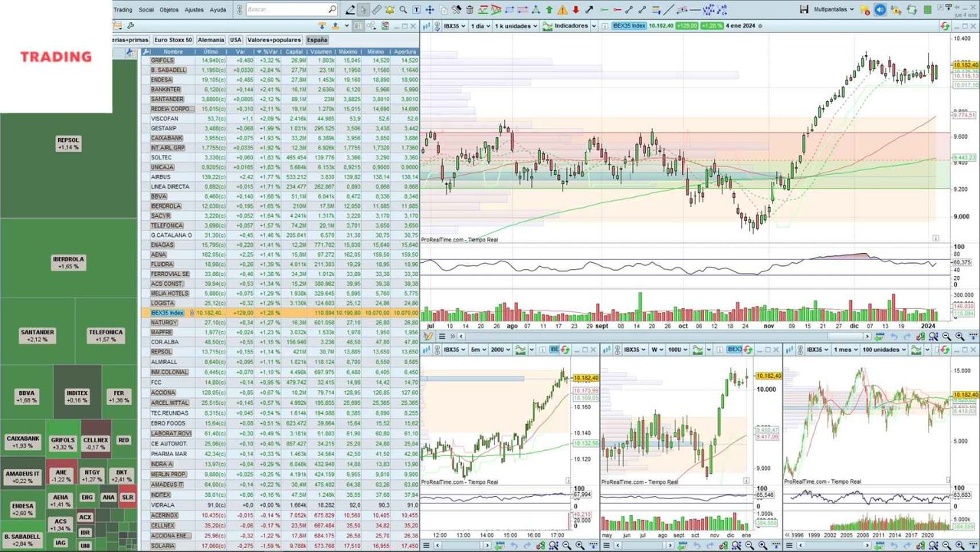
Task: Open the Indicadores button on main chart
Action: (566, 25)
